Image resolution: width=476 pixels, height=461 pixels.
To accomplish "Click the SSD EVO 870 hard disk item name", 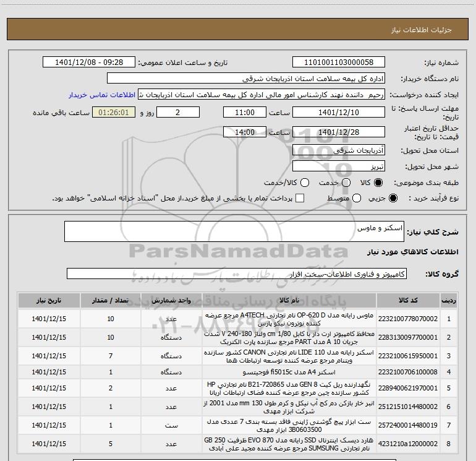I will pyautogui.click(x=289, y=444).
